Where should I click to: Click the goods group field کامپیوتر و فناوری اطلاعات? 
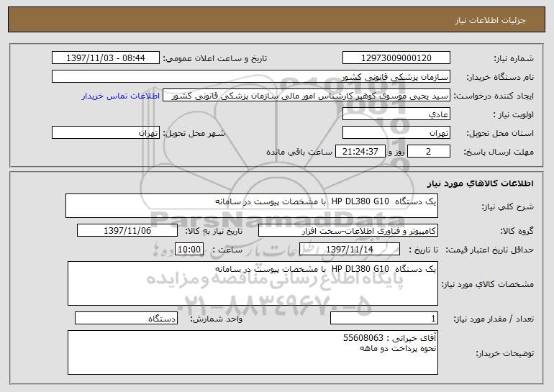(x=348, y=231)
